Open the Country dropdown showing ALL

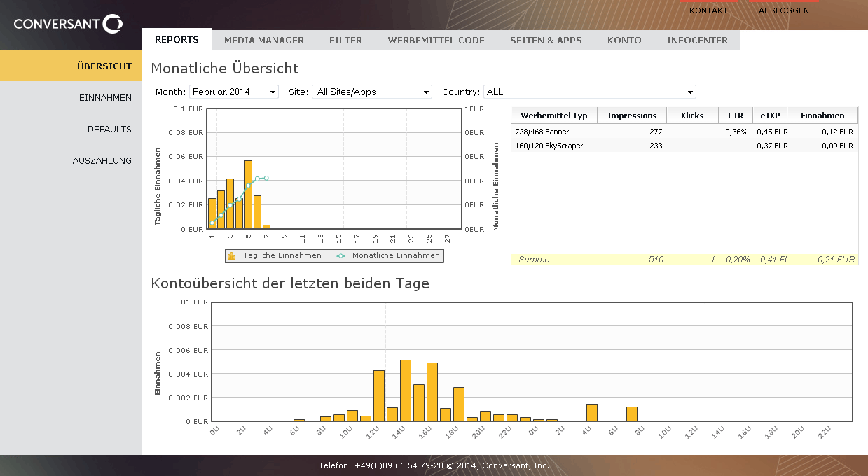(589, 92)
